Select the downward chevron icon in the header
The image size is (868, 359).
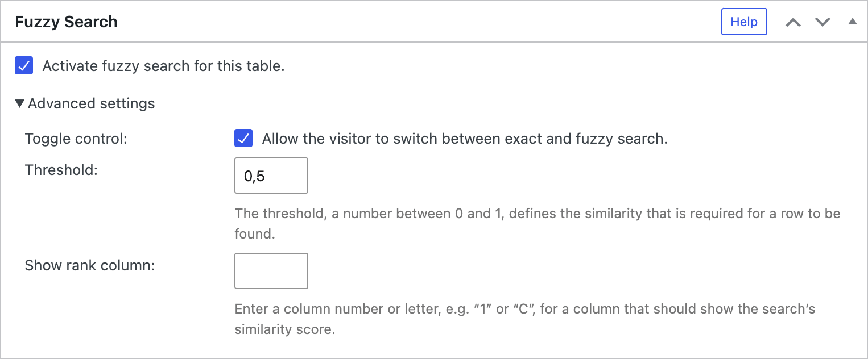point(822,22)
